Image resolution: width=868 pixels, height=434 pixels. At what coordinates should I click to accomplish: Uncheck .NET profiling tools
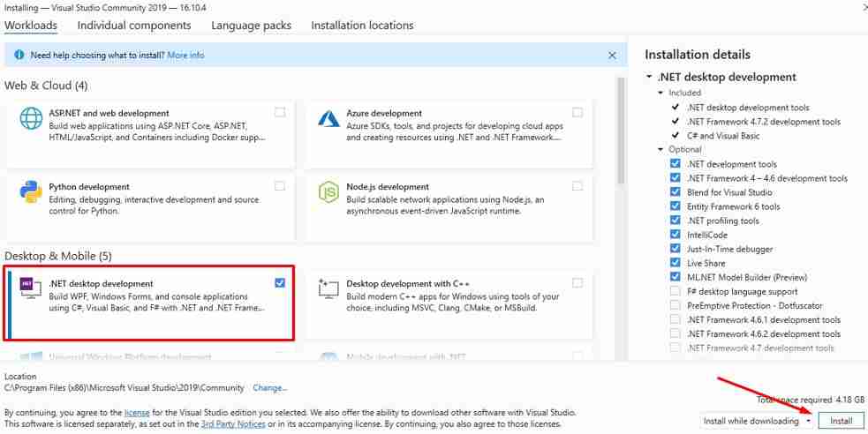676,220
